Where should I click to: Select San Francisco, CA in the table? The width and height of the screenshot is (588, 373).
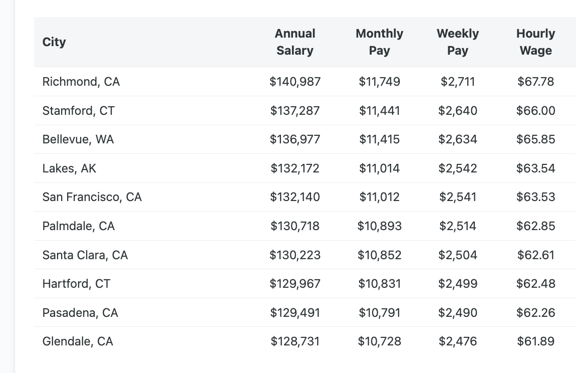[92, 198]
